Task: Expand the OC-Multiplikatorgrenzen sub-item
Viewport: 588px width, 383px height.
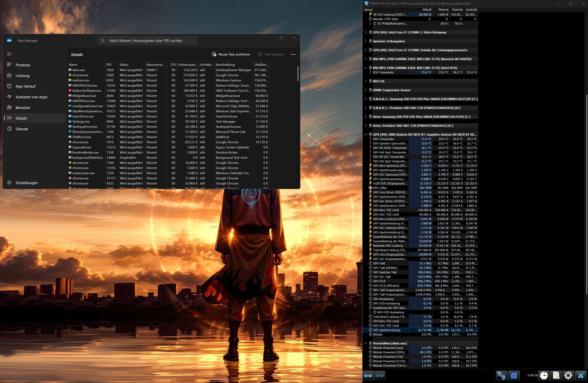Action: 370,23
